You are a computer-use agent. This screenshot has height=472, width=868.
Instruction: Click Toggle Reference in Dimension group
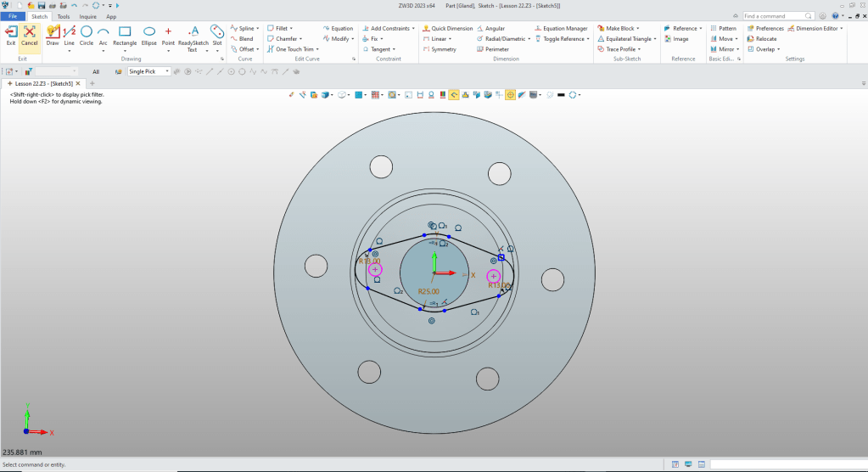pyautogui.click(x=560, y=39)
